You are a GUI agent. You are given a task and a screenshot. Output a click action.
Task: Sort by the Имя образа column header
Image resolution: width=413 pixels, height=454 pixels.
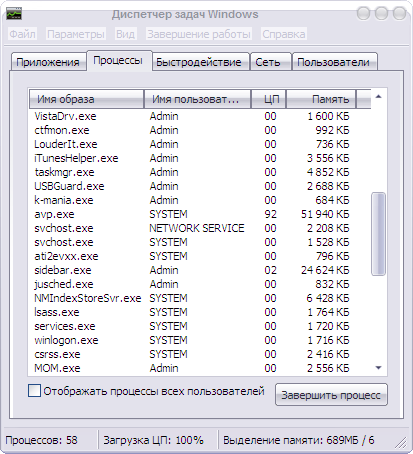click(x=87, y=99)
